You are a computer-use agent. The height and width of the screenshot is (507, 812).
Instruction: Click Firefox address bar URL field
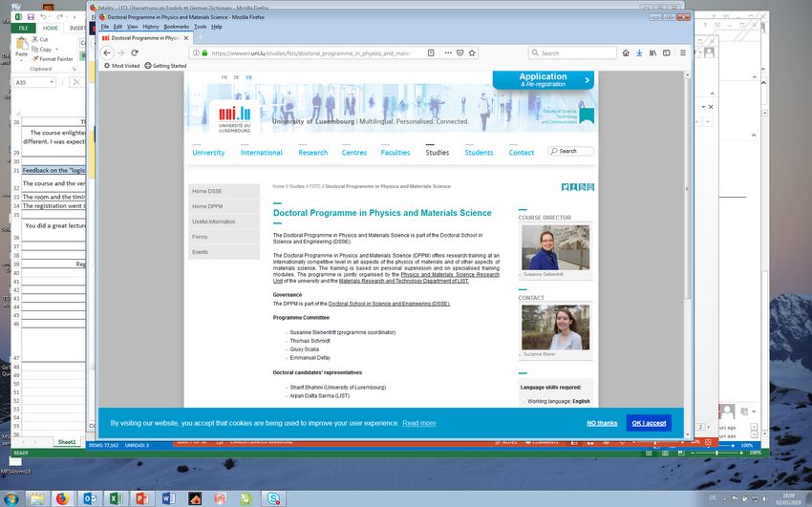(x=310, y=53)
